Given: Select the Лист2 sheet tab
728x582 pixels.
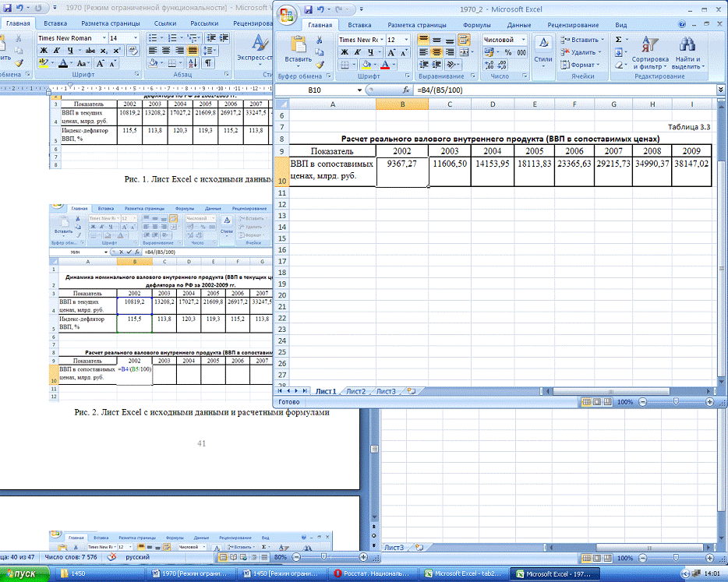Looking at the screenshot, I should pyautogui.click(x=355, y=391).
